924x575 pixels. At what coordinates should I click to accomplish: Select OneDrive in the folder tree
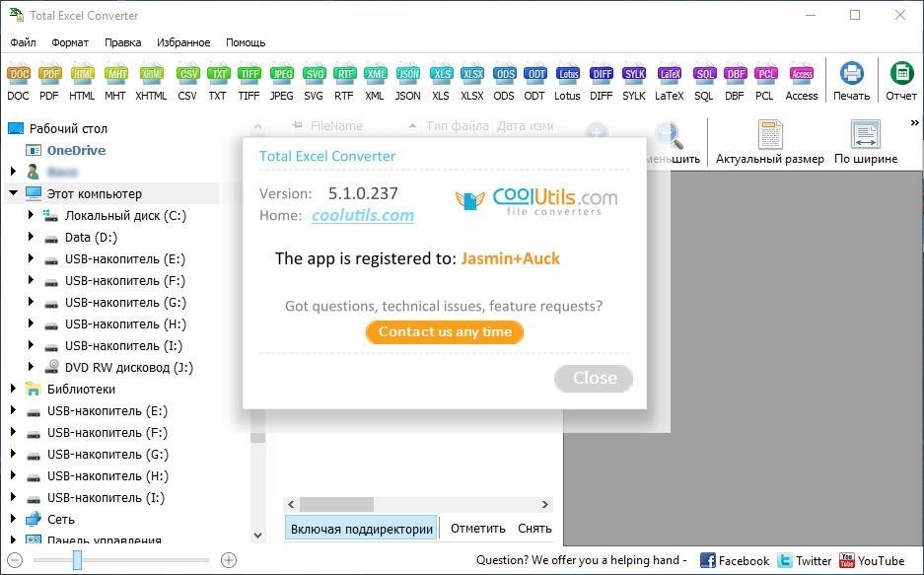76,150
